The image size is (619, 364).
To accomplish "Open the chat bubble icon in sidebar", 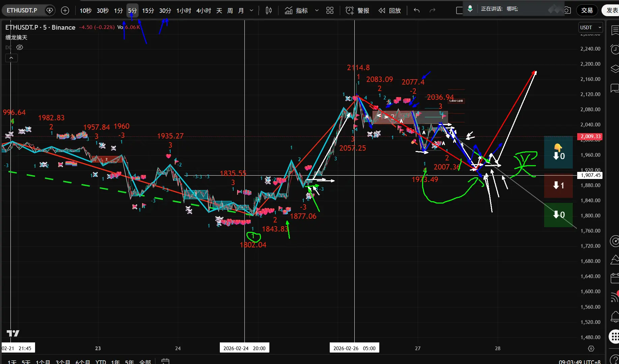I will tap(615, 88).
